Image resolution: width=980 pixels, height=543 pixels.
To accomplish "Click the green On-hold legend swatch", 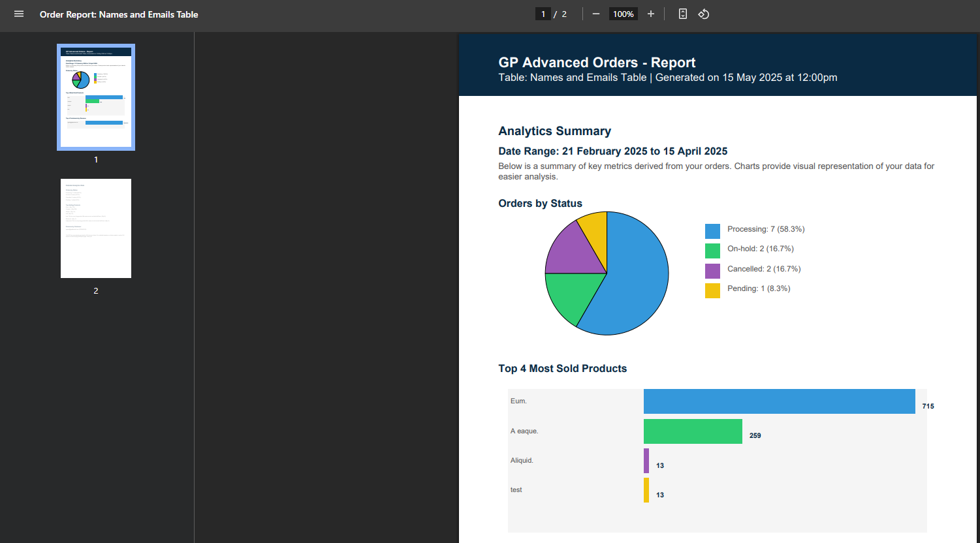I will coord(712,251).
